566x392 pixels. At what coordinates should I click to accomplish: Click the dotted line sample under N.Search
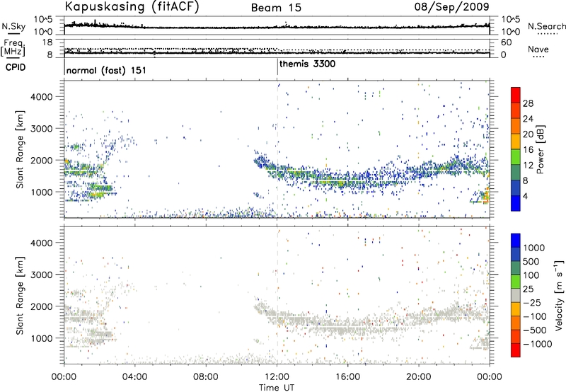[x=547, y=34]
